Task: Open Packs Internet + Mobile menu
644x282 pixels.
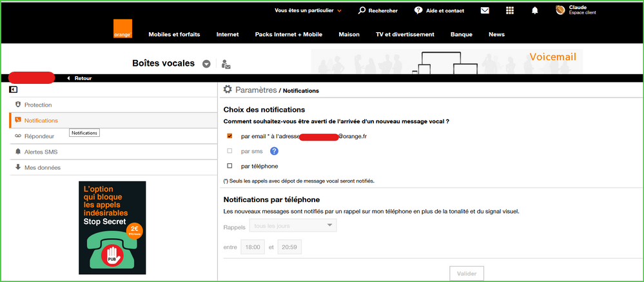Action: (288, 35)
